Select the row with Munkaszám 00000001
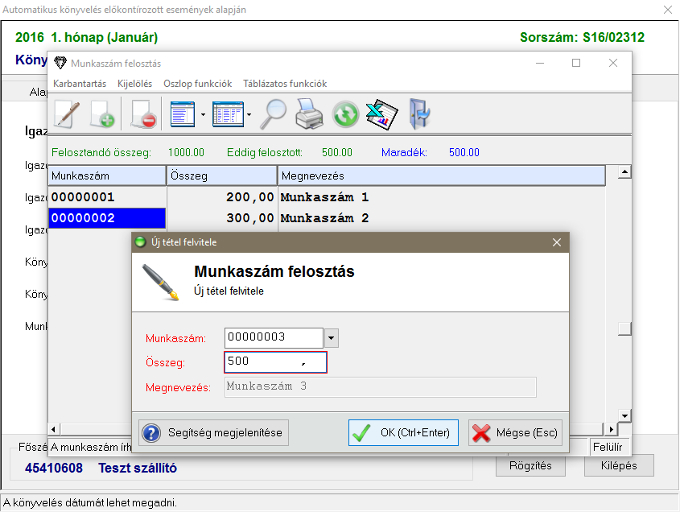 coord(106,197)
